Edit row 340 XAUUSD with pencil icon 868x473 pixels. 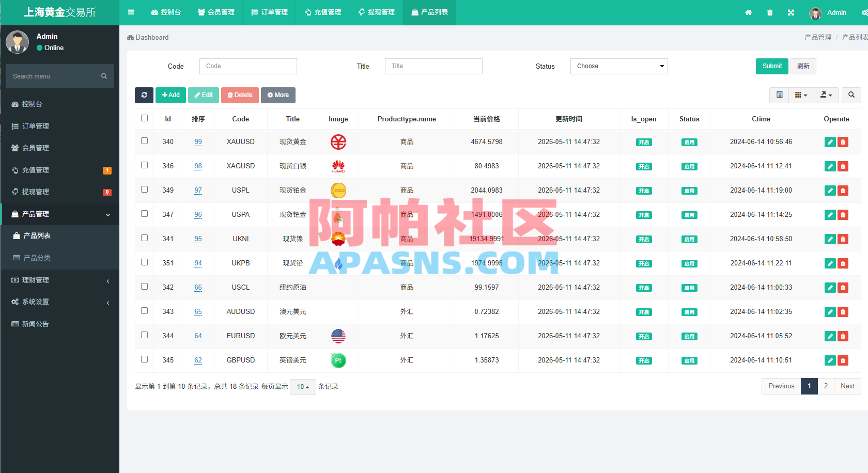pos(830,142)
